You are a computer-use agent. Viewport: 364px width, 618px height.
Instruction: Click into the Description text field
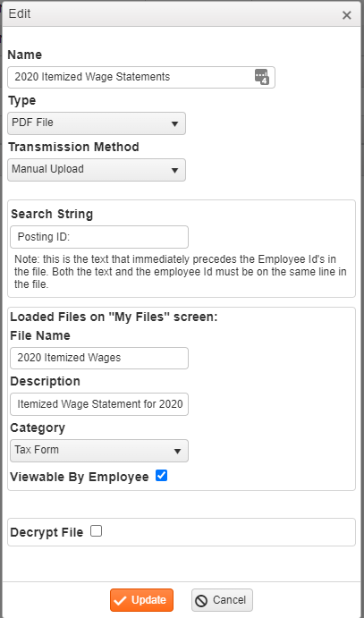click(99, 404)
